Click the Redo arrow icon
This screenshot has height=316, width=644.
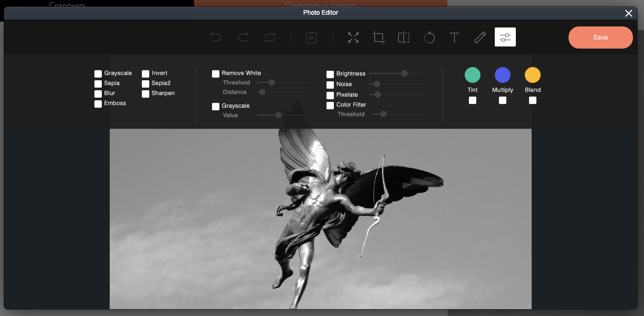click(x=243, y=37)
